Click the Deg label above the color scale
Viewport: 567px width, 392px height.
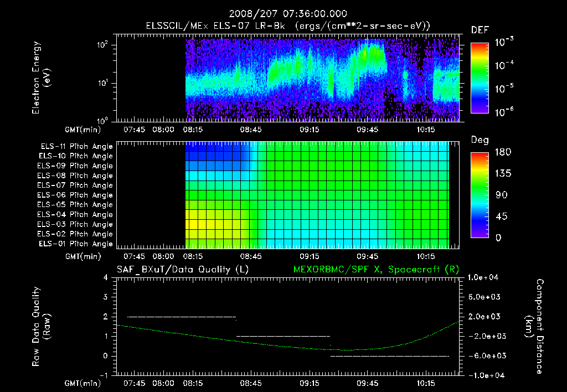click(480, 140)
